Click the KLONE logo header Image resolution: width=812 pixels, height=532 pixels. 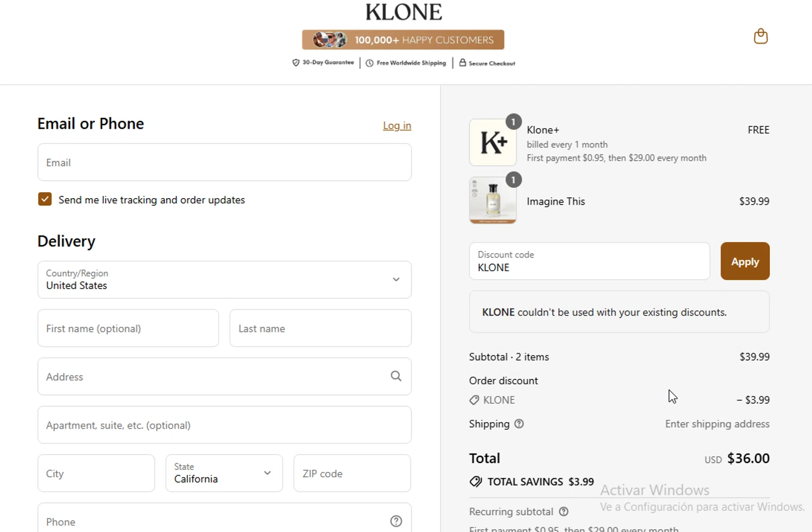point(404,12)
